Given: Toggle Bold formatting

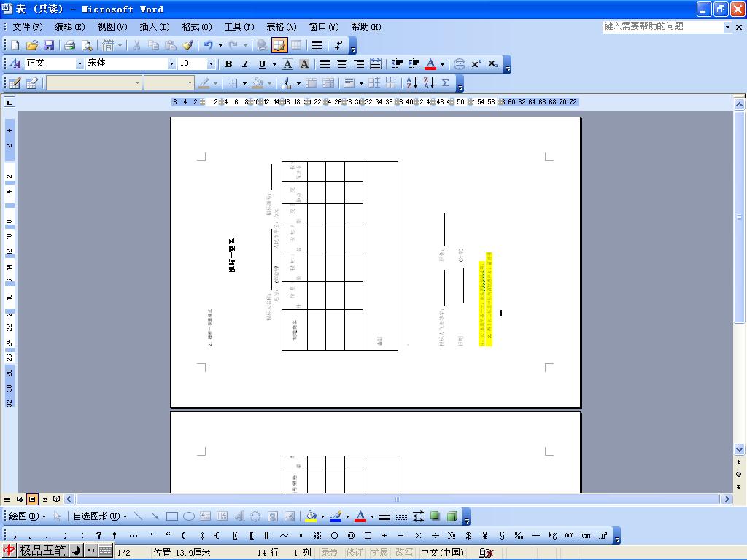Looking at the screenshot, I should (228, 64).
